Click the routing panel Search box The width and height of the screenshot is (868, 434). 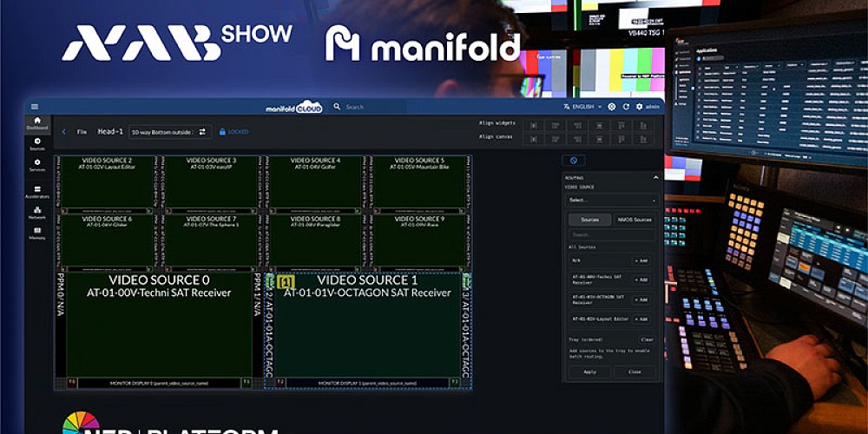[612, 234]
